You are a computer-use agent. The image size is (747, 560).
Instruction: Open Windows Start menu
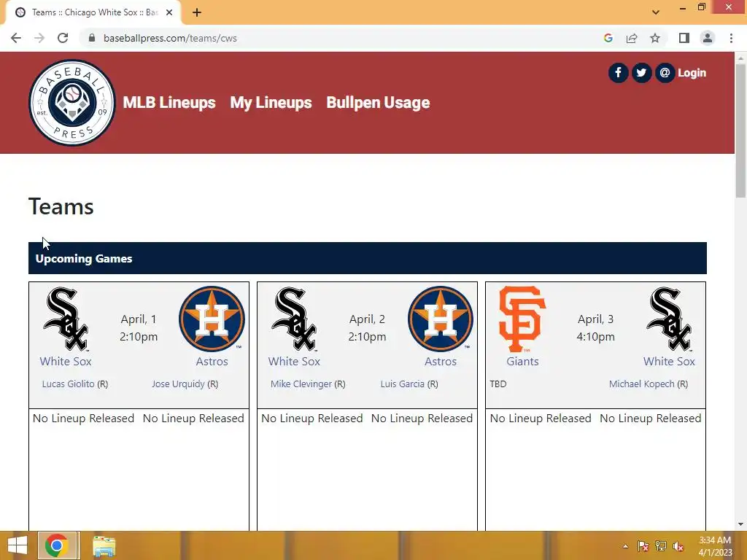[x=18, y=545]
